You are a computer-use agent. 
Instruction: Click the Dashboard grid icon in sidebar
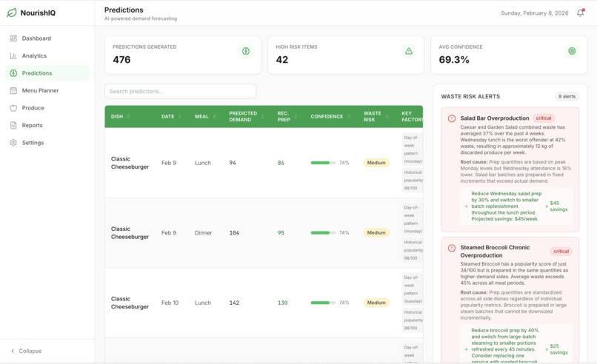tap(13, 38)
